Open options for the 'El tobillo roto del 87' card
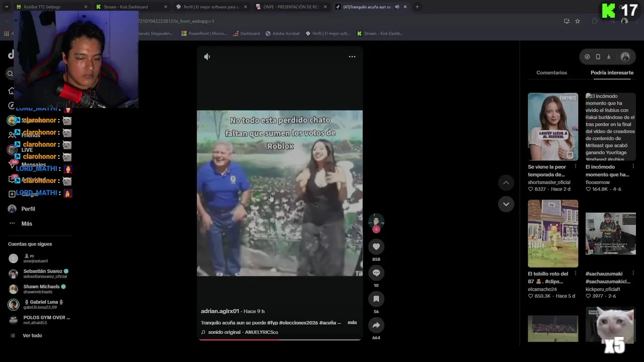The image size is (644, 362). [x=576, y=274]
